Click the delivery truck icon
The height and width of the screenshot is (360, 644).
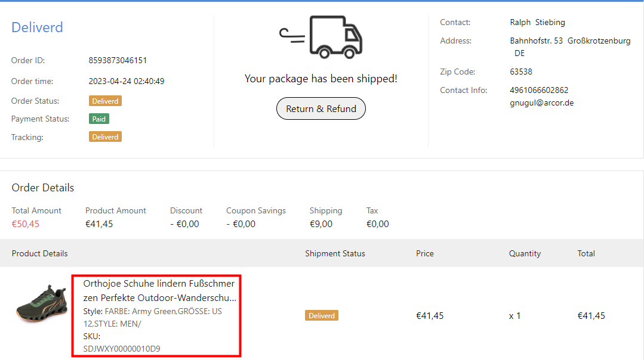(x=322, y=37)
